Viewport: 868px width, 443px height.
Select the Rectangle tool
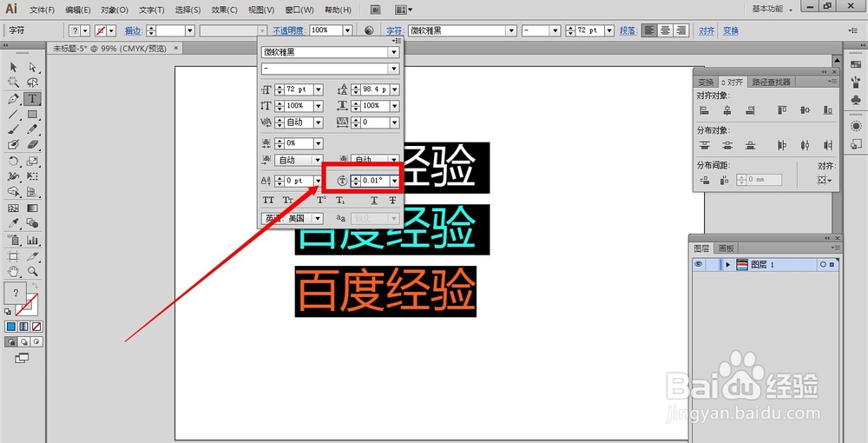point(33,115)
